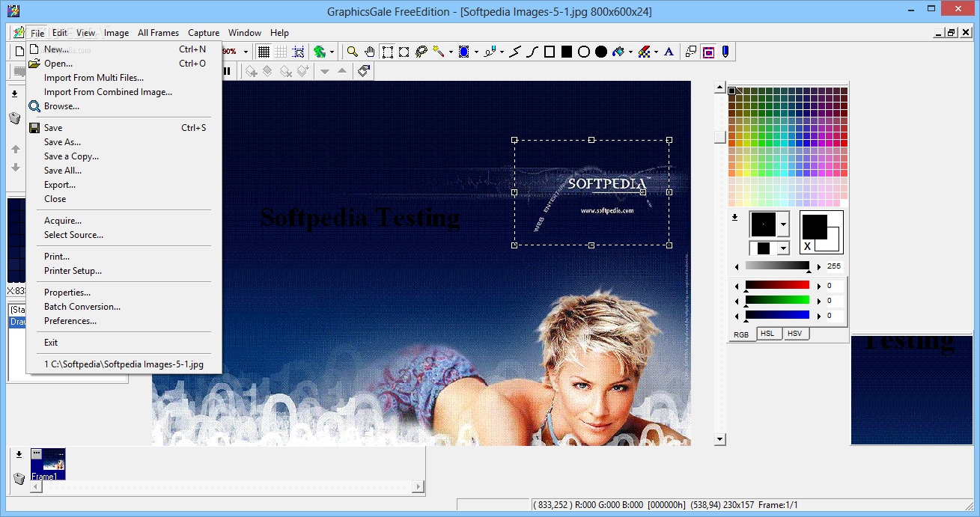Click the foreground/background color swap box

pyautogui.click(x=821, y=232)
